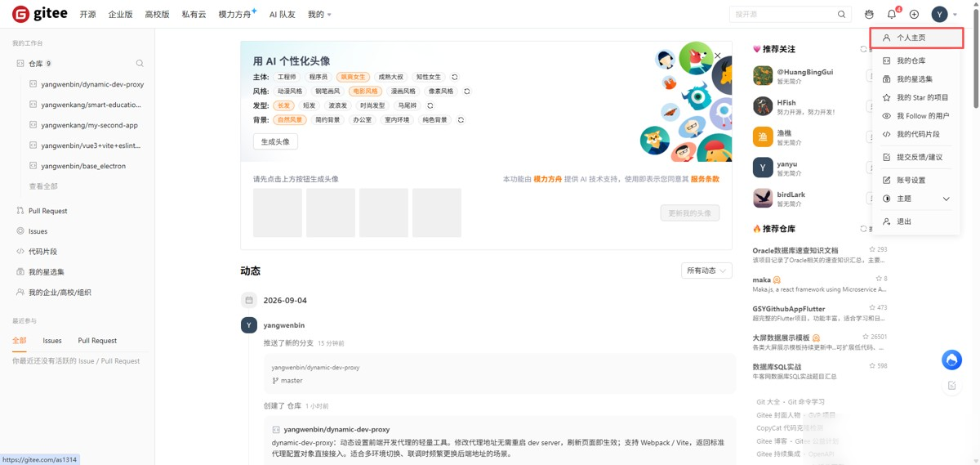Image resolution: width=980 pixels, height=465 pixels.
Task: Click 更新我的头像 button
Action: [x=690, y=212]
